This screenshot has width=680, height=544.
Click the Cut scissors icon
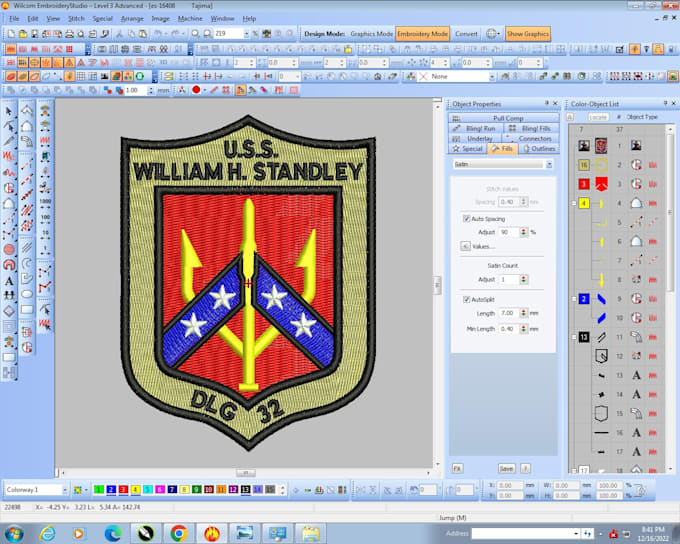(x=119, y=34)
